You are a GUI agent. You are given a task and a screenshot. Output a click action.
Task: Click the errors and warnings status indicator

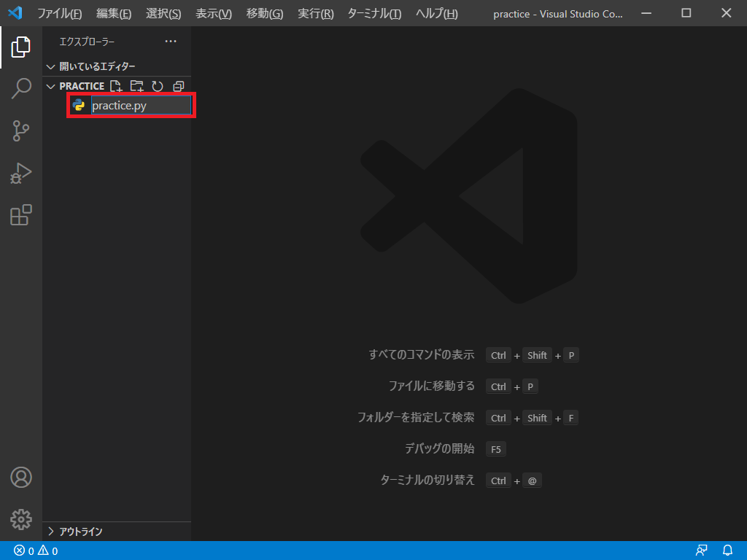pos(36,551)
